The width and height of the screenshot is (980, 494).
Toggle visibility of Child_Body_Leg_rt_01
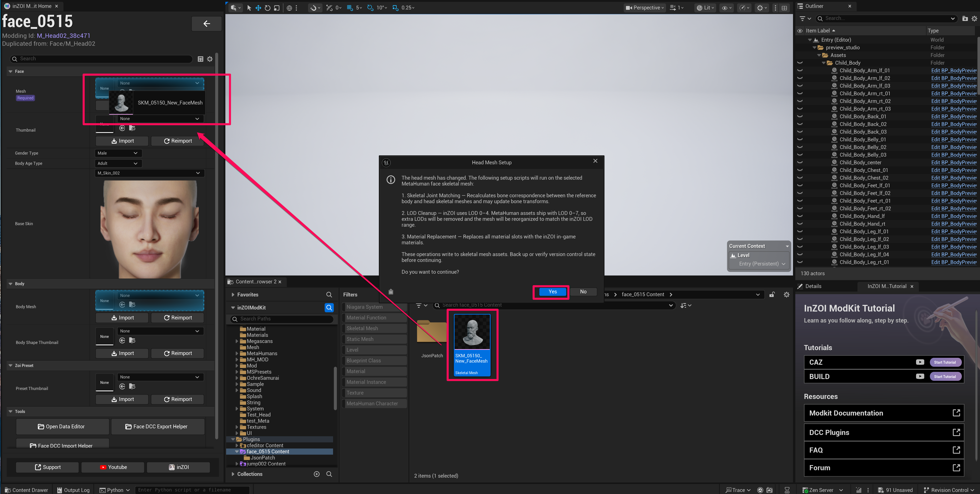pyautogui.click(x=800, y=262)
